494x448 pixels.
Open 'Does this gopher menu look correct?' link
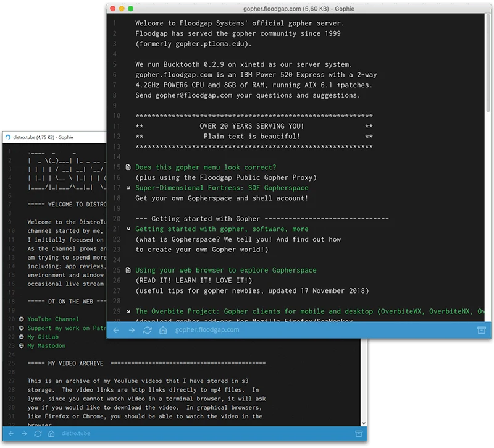pos(206,167)
